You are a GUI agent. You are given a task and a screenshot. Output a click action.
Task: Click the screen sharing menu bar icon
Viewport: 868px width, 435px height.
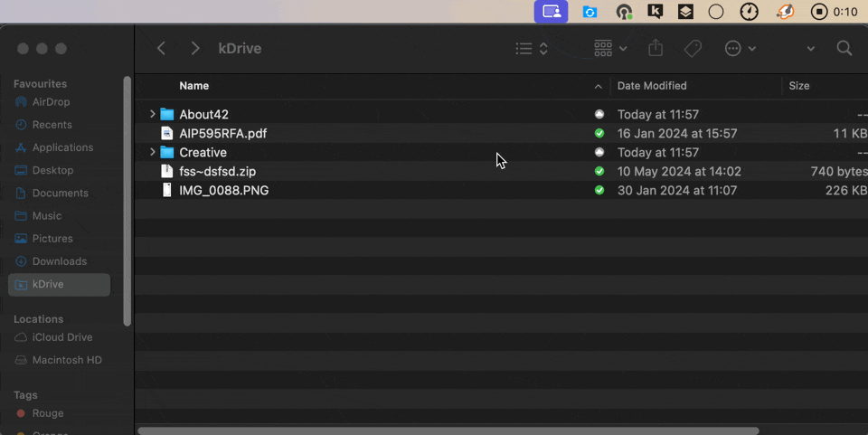pos(551,12)
